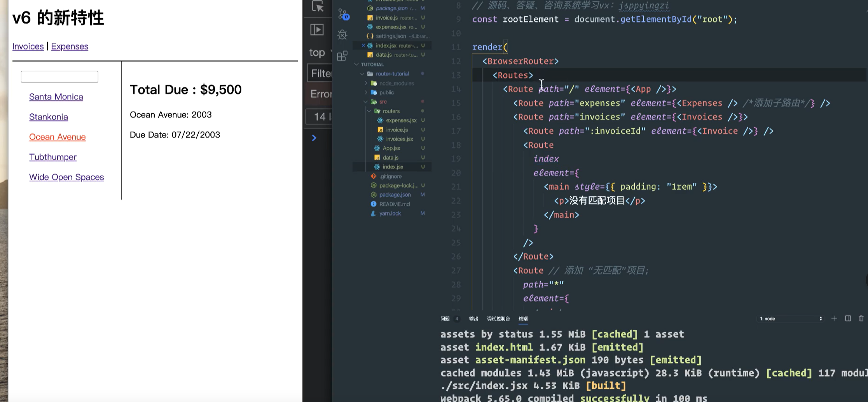This screenshot has height=402, width=868.
Task: Click the DevTools console prompt chevron
Action: pyautogui.click(x=314, y=138)
